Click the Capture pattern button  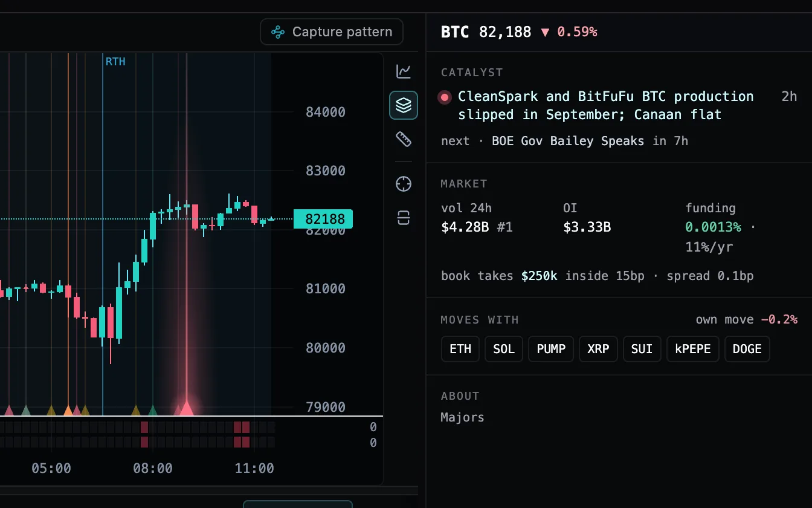(332, 32)
